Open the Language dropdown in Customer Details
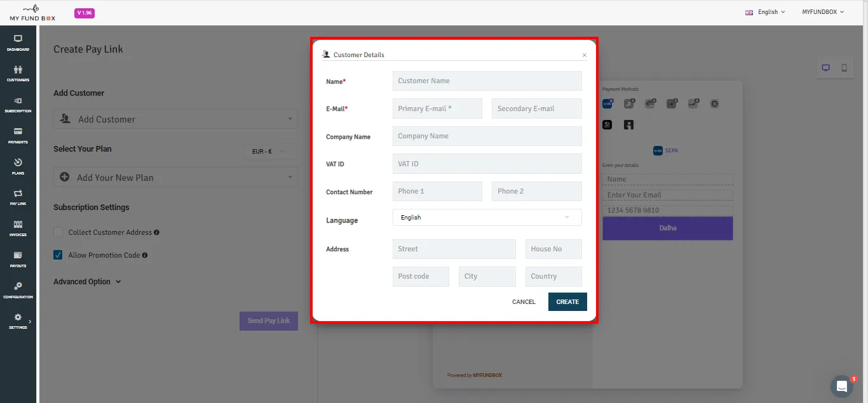 click(x=487, y=217)
